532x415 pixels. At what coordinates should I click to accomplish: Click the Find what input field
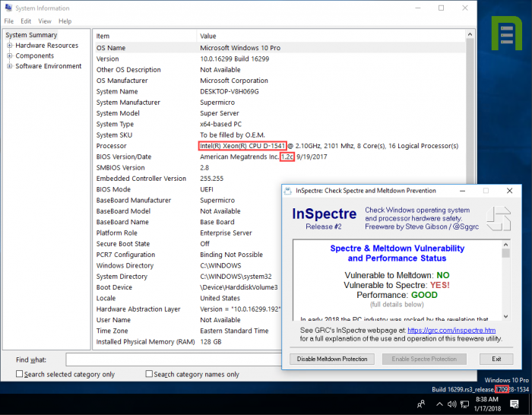174,360
